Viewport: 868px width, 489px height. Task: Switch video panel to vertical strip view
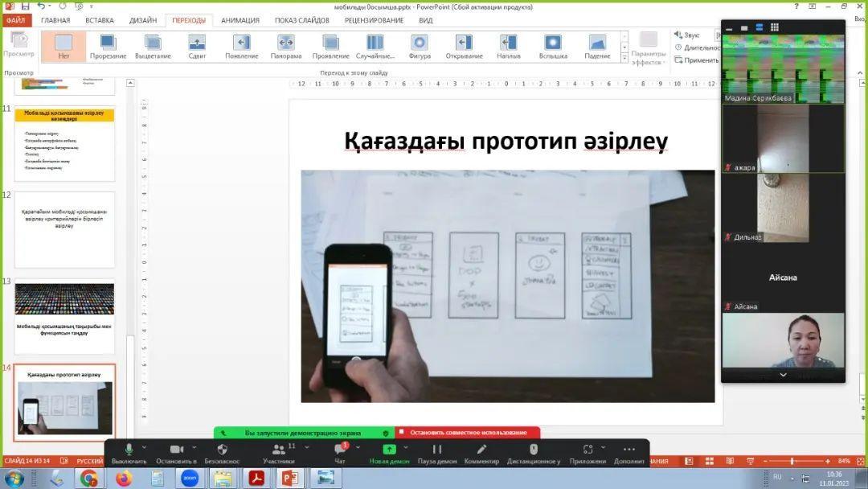(x=759, y=27)
